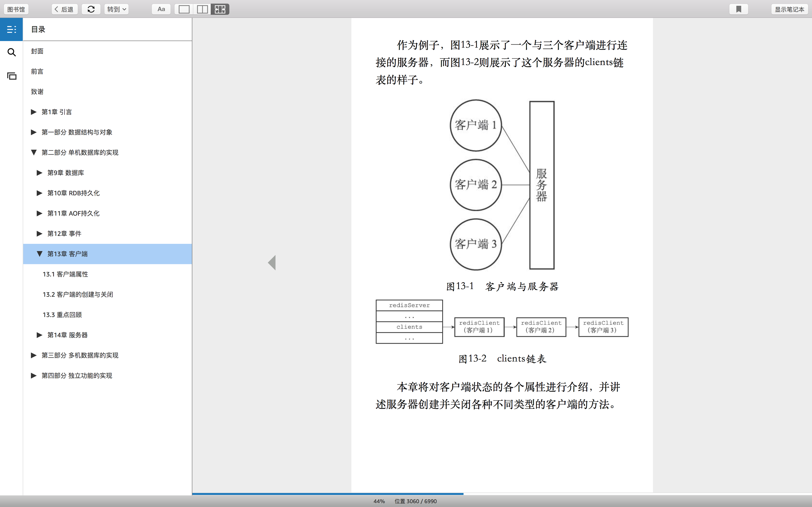Open 13.2 客户端的创建与关闭 entry
The height and width of the screenshot is (507, 812).
click(x=78, y=295)
